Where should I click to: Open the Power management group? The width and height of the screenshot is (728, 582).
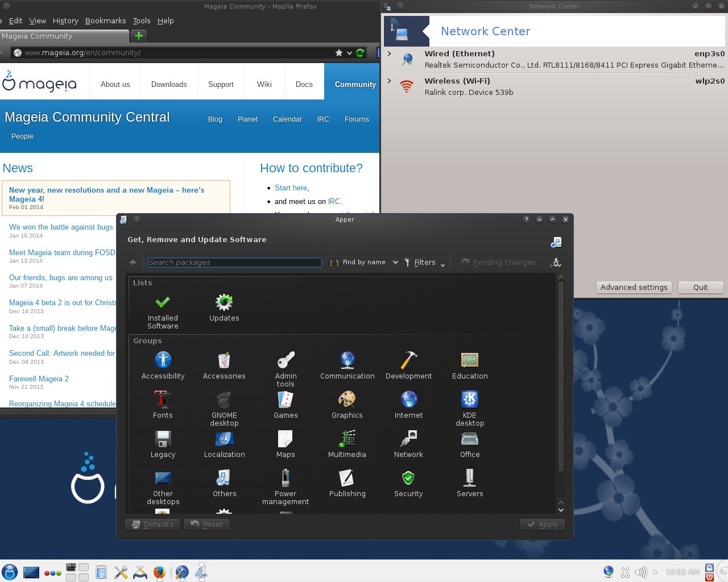(x=286, y=487)
